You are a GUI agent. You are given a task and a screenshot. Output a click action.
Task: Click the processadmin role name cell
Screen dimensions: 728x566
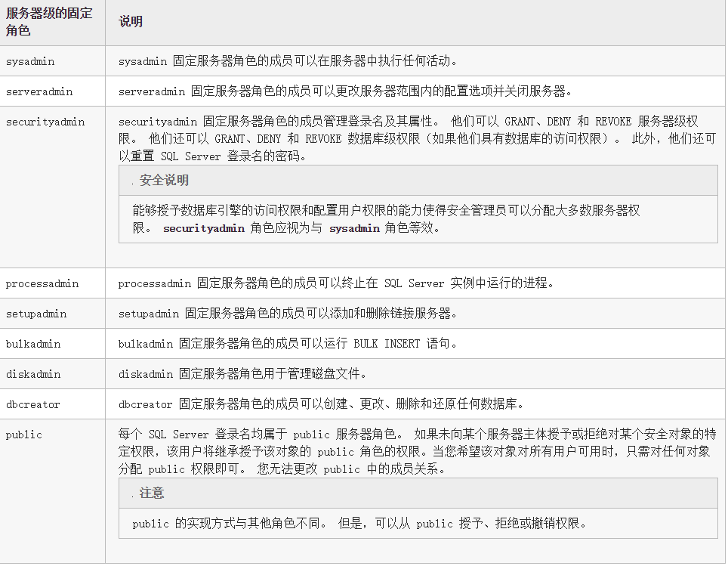[x=42, y=283]
